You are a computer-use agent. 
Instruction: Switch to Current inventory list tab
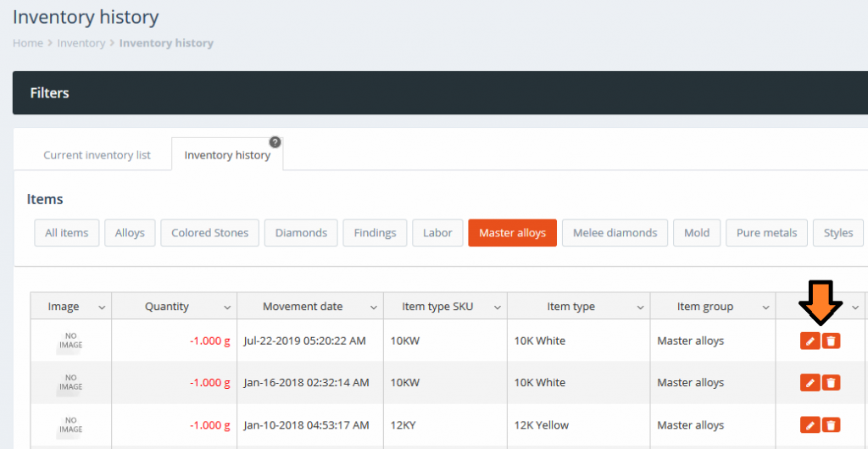pos(97,155)
